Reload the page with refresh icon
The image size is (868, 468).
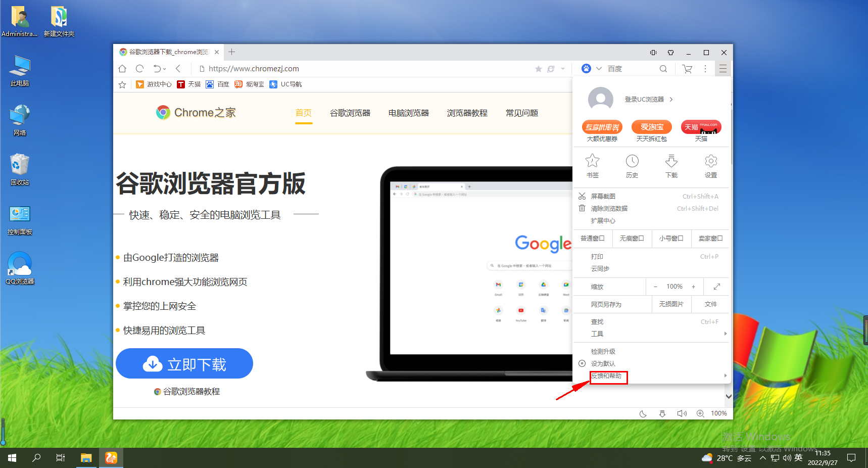140,69
